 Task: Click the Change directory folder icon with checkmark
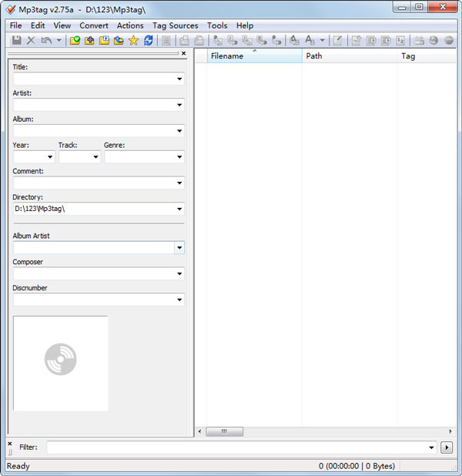(75, 40)
